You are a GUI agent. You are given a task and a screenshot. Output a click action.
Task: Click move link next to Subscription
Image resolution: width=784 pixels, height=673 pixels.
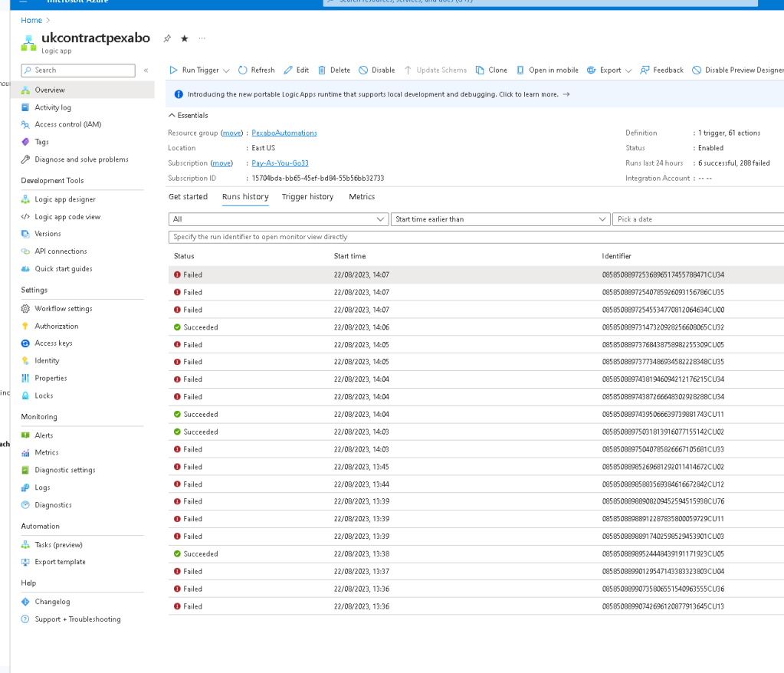(x=221, y=163)
